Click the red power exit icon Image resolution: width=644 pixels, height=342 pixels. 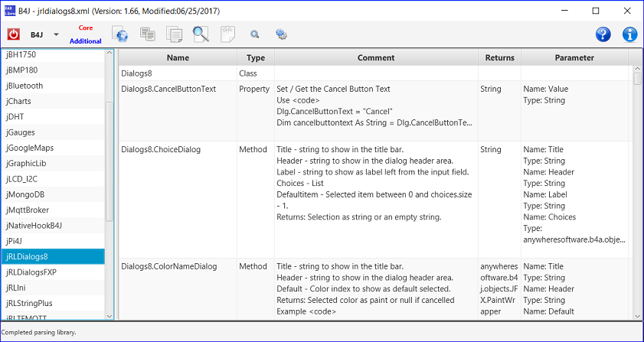coord(14,34)
